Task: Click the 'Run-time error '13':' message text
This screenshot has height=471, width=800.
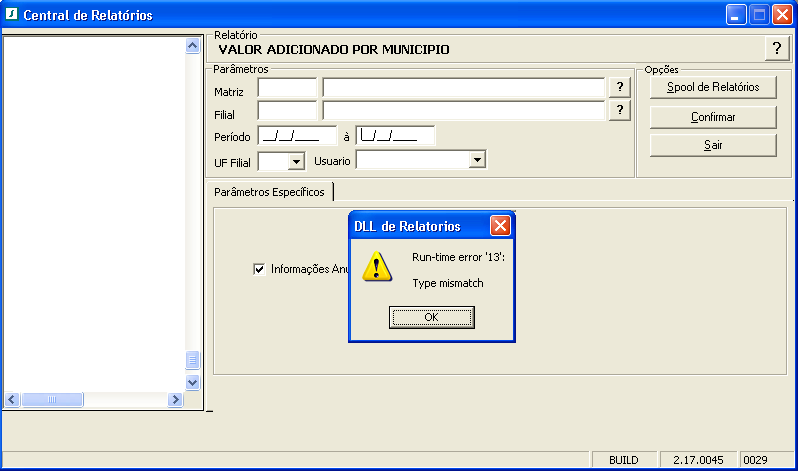Action: (x=458, y=257)
